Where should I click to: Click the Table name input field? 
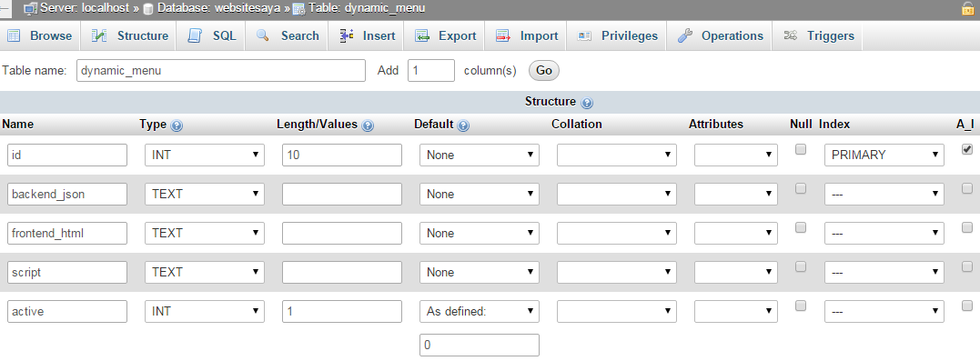(x=220, y=71)
